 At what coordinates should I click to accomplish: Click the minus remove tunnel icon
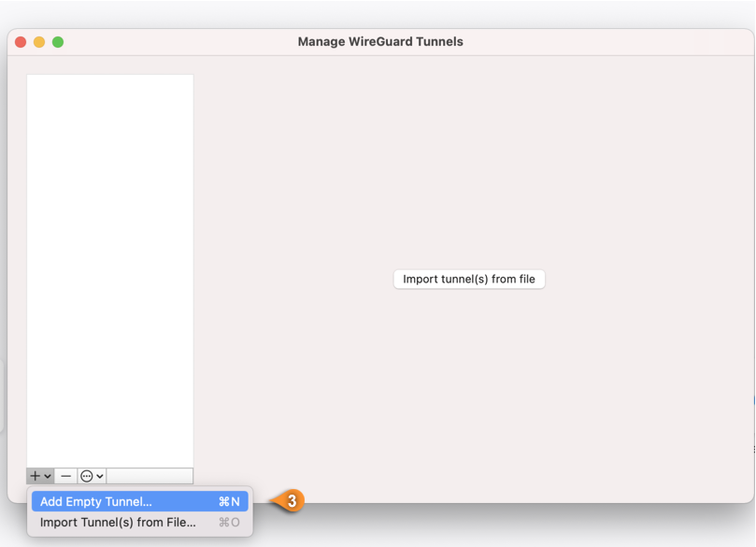tap(66, 476)
